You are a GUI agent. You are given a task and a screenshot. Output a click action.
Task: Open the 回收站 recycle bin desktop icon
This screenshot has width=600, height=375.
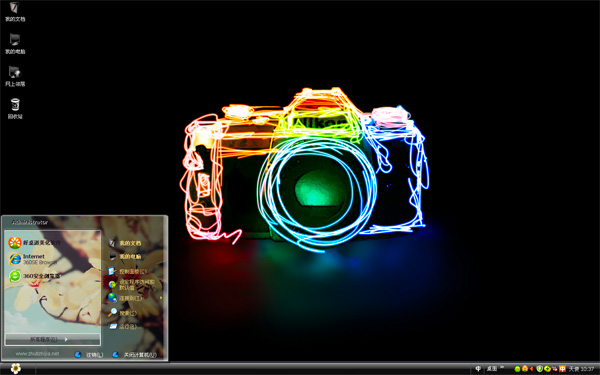(x=15, y=109)
